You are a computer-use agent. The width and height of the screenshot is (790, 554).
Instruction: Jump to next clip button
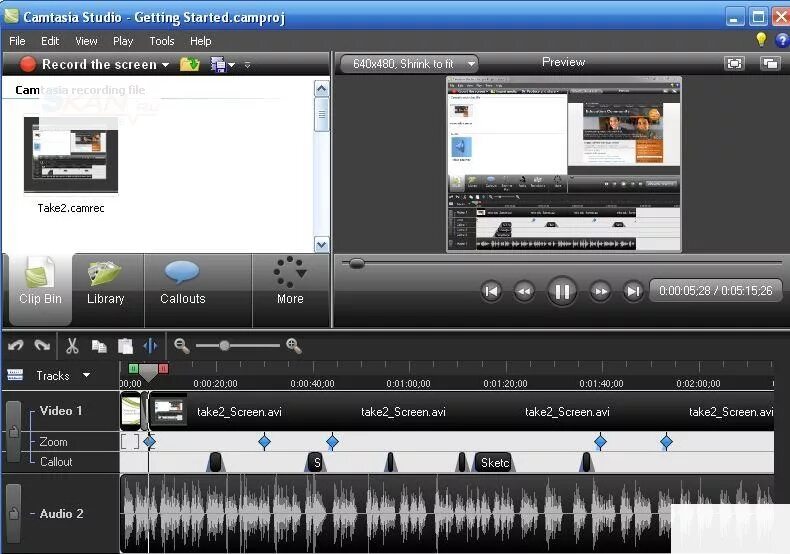633,291
